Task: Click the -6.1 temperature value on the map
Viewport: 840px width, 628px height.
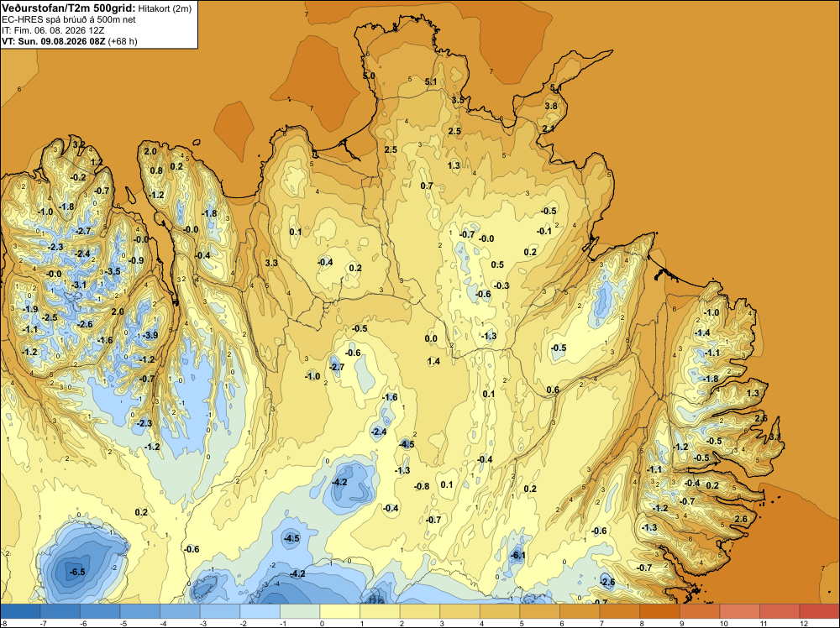Action: [518, 555]
